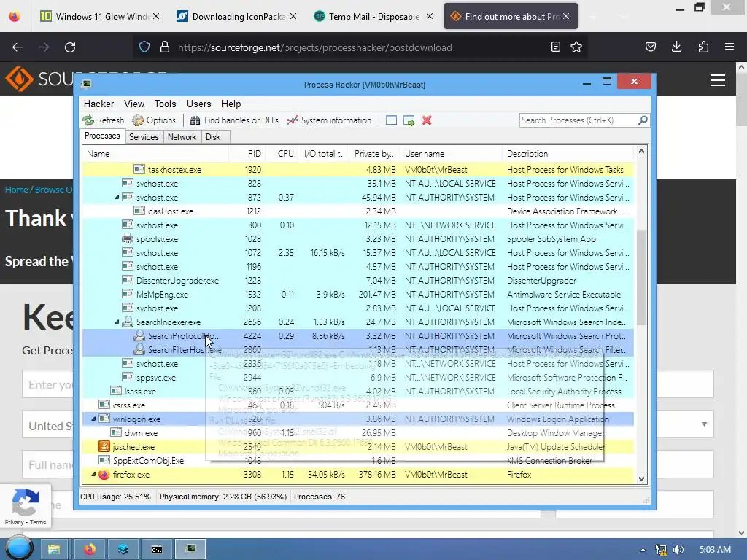The image size is (747, 560).
Task: Click Physical memory in status bar
Action: coord(223,497)
